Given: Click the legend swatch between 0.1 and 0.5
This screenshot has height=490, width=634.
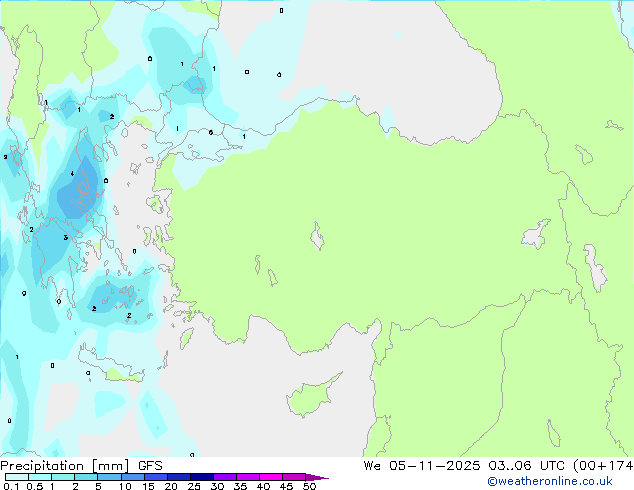Looking at the screenshot, I should 17,477.
